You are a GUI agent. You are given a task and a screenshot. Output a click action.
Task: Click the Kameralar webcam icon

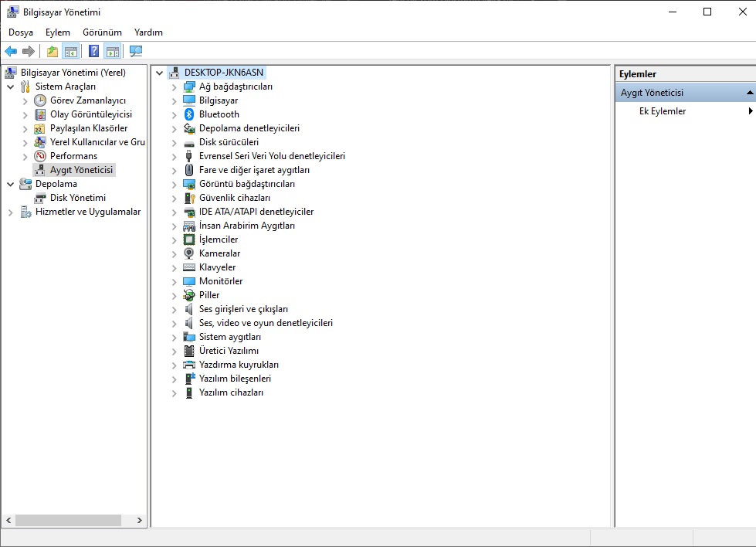click(189, 253)
